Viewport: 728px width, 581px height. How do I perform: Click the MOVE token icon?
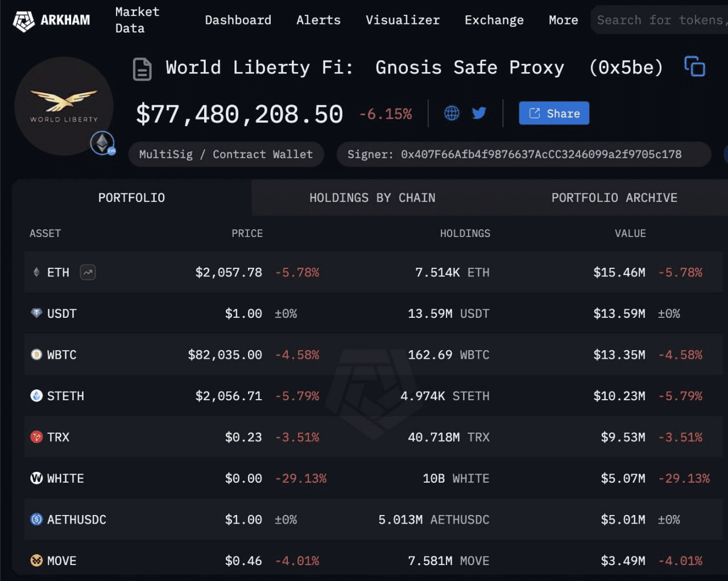pyautogui.click(x=36, y=561)
